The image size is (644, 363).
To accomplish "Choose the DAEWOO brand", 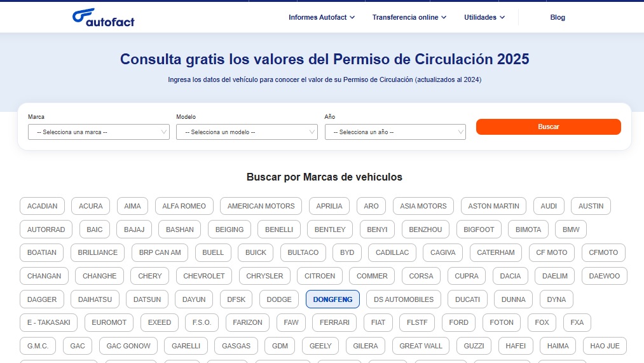I will (x=605, y=276).
